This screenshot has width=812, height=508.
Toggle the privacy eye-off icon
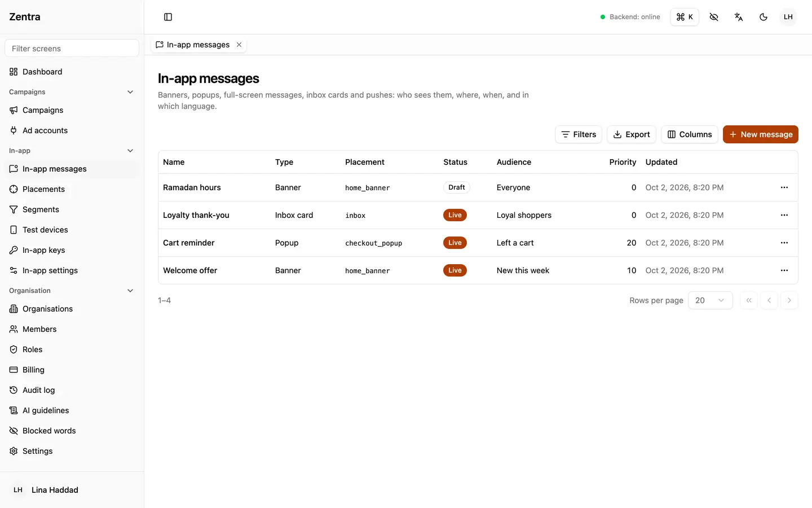[x=714, y=17]
